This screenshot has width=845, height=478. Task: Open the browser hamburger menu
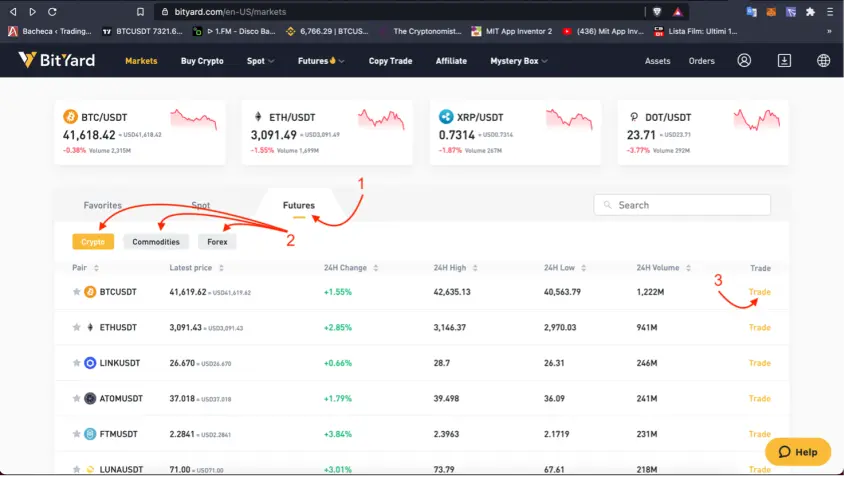point(830,11)
